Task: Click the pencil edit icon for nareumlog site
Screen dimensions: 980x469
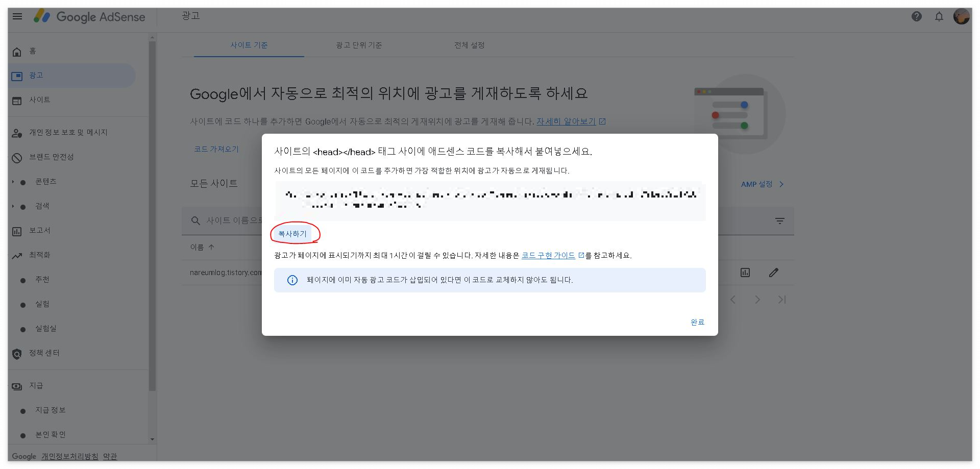Action: 774,273
